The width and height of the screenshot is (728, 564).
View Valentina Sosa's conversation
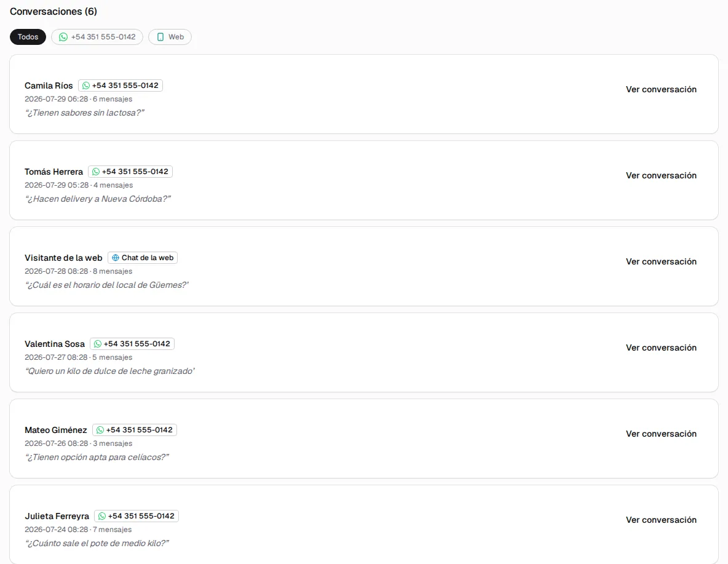click(x=661, y=348)
